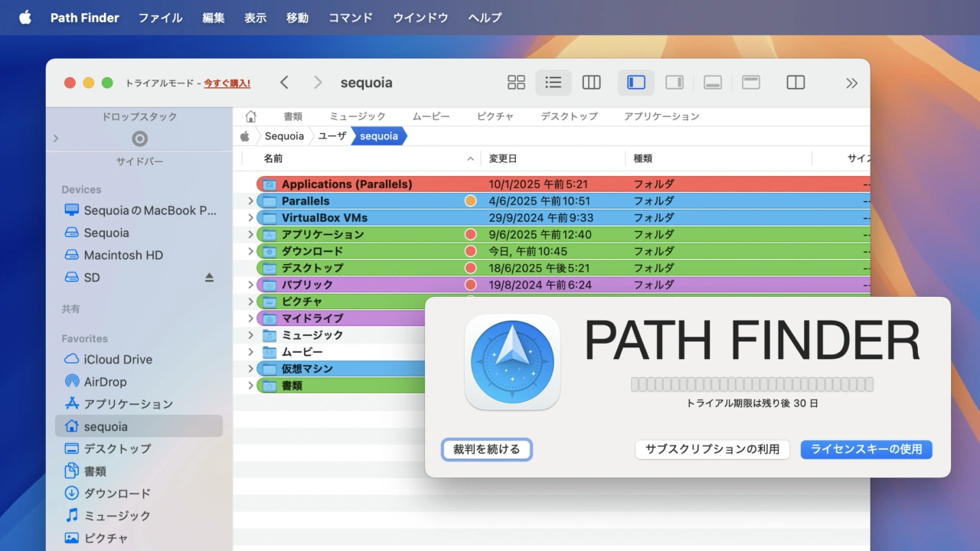Open dual pane browser layout
Viewport: 980px width, 551px height.
click(795, 83)
